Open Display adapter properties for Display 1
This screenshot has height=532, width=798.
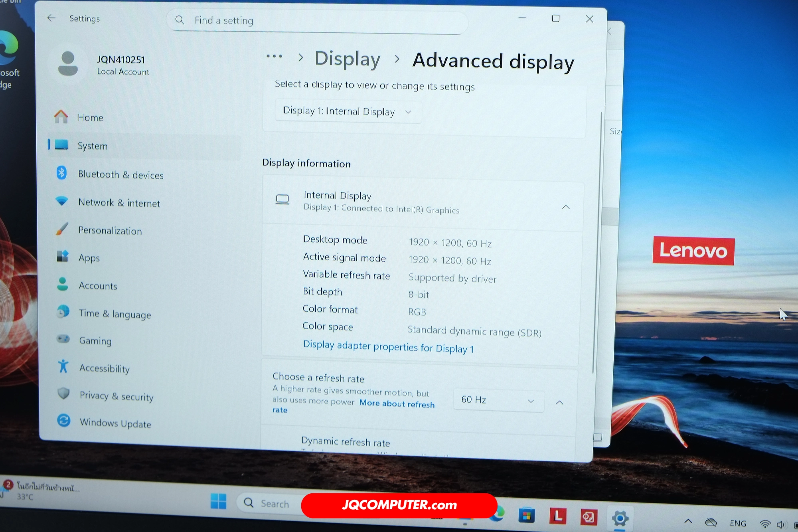[x=388, y=347]
